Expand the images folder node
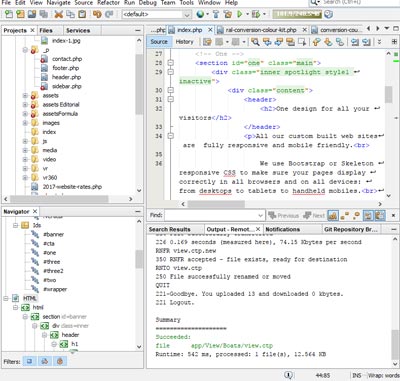 (x=25, y=123)
